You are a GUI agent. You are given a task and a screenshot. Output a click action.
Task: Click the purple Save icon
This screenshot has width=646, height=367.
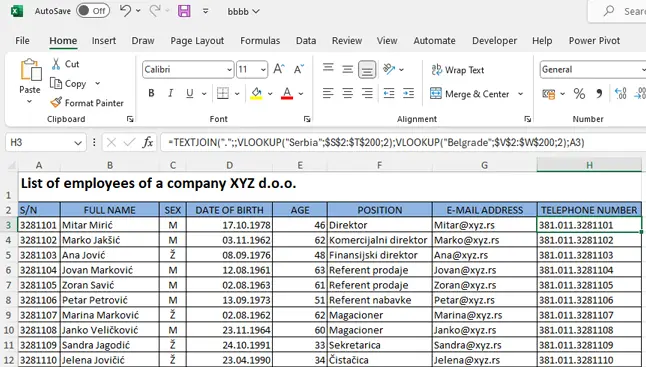point(184,11)
